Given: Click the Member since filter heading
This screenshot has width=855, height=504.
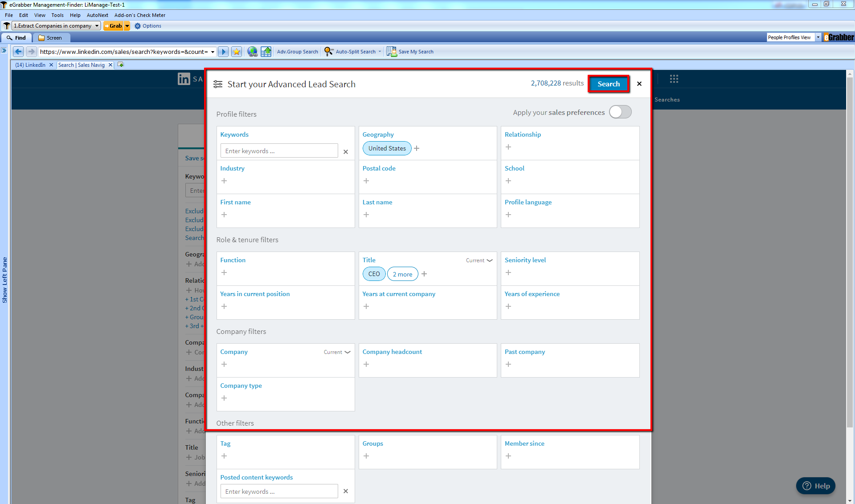Looking at the screenshot, I should point(524,443).
